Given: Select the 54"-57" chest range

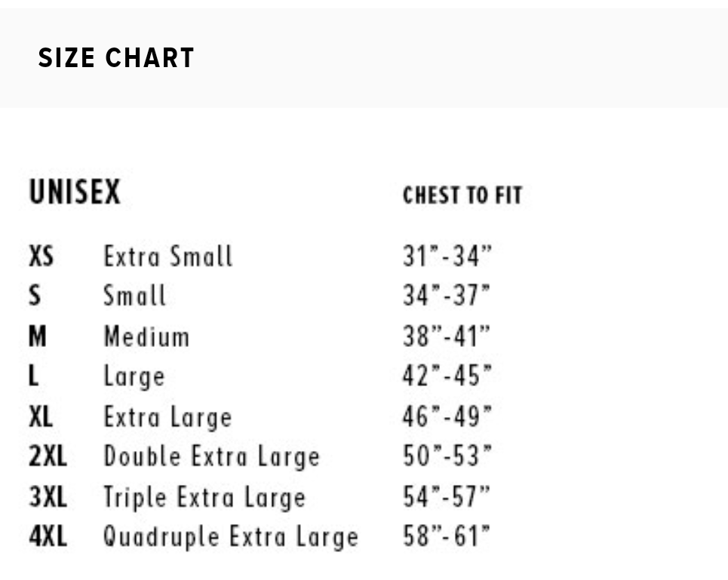Looking at the screenshot, I should tap(447, 497).
